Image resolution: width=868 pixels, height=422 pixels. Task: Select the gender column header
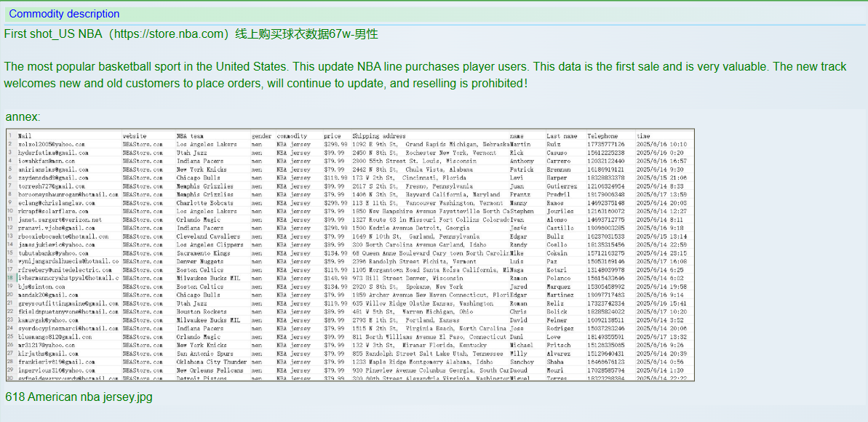pyautogui.click(x=261, y=136)
